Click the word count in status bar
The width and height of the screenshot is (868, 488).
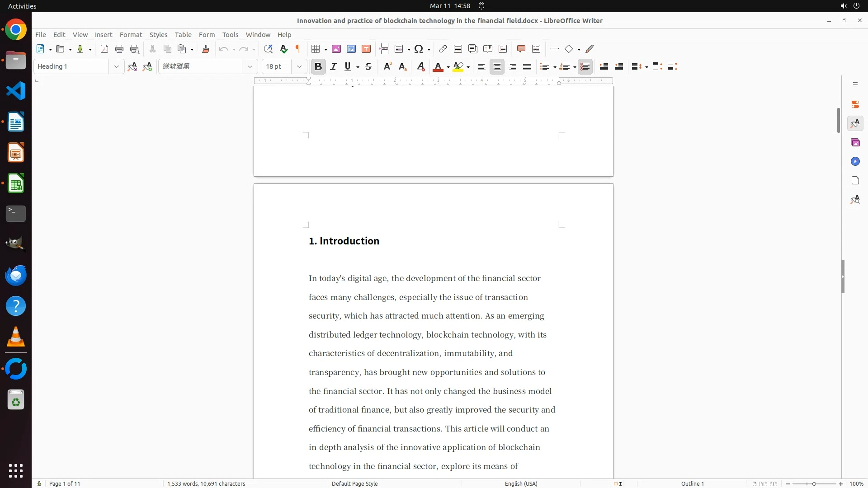click(x=206, y=483)
